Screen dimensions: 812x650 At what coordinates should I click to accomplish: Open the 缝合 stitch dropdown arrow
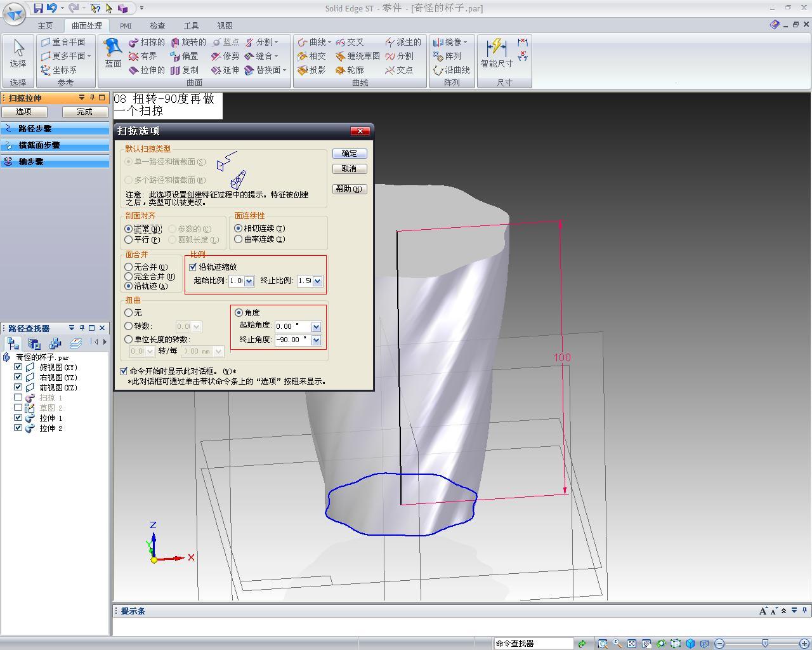tap(276, 56)
